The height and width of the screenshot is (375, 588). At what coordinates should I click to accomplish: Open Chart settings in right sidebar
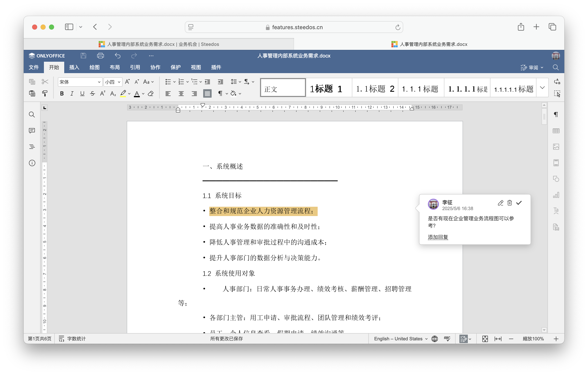click(x=556, y=195)
